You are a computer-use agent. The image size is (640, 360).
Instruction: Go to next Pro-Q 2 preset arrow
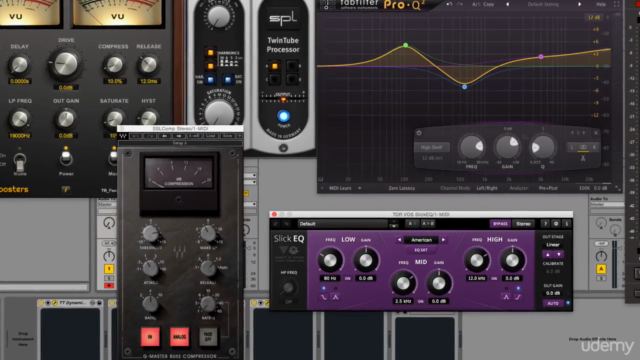point(579,4)
